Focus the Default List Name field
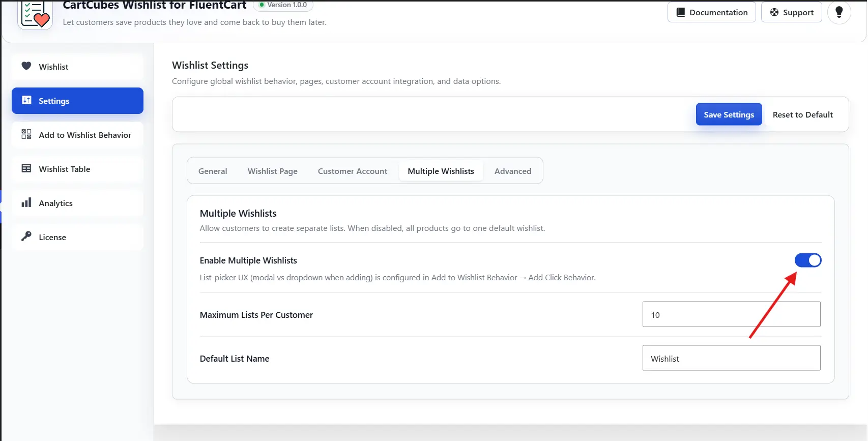 pos(732,358)
